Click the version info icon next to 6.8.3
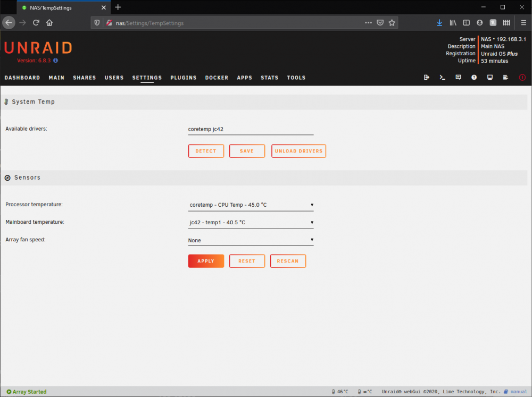Image resolution: width=532 pixels, height=397 pixels. [x=56, y=61]
